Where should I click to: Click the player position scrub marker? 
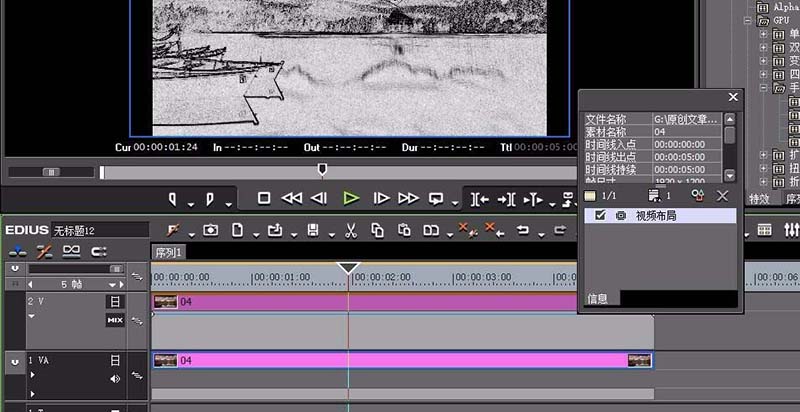pyautogui.click(x=322, y=169)
